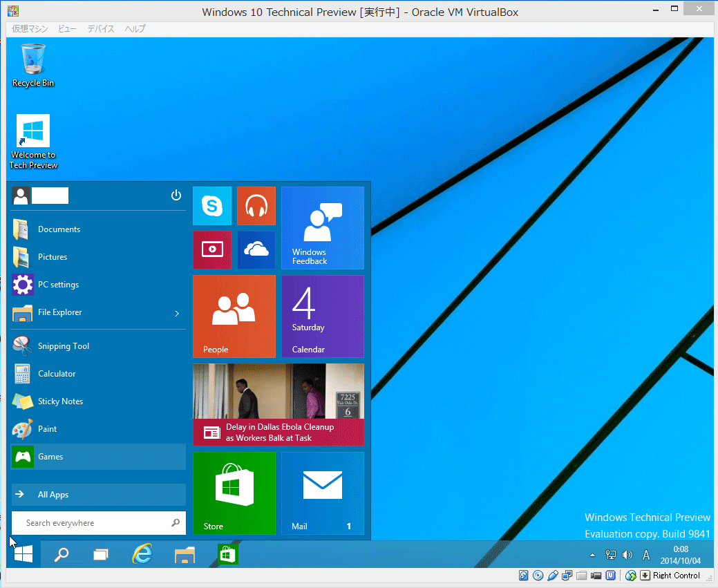Screen dimensions: 718x588
Task: Click the IME input mode A indicator
Action: pos(646,555)
